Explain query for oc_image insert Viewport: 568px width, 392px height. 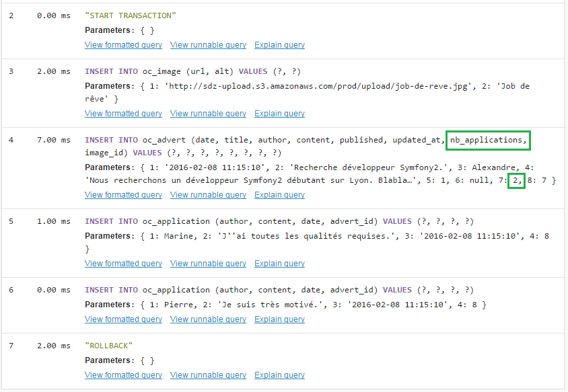279,113
